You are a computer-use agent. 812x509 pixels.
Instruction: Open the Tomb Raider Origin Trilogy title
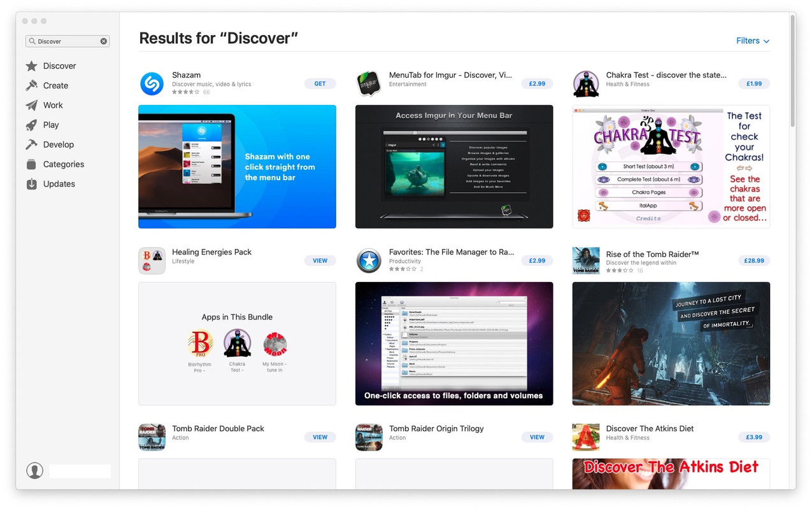pos(436,429)
